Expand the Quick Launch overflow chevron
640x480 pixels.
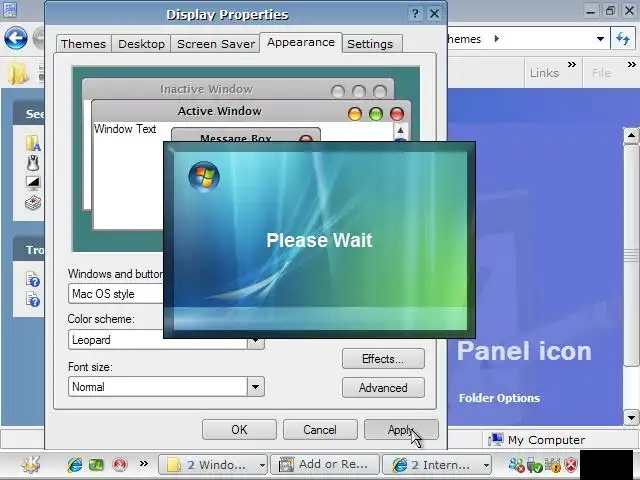click(144, 463)
